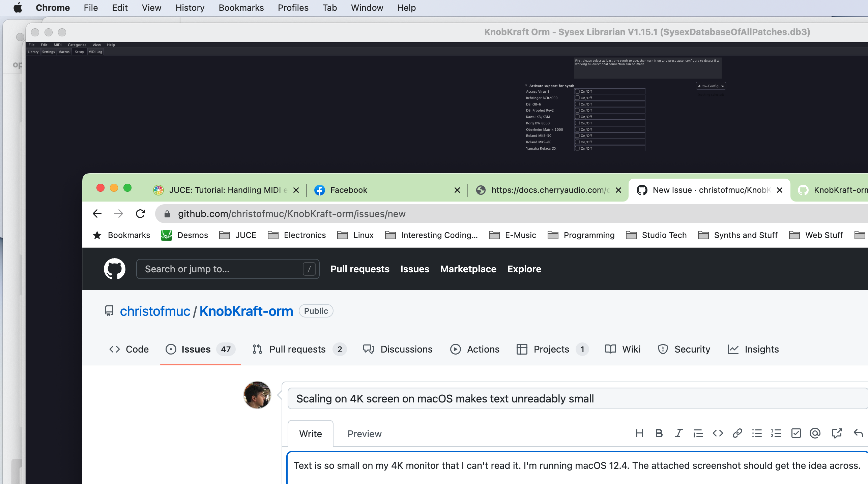Click the italic formatting icon
Image resolution: width=868 pixels, height=484 pixels.
click(678, 433)
